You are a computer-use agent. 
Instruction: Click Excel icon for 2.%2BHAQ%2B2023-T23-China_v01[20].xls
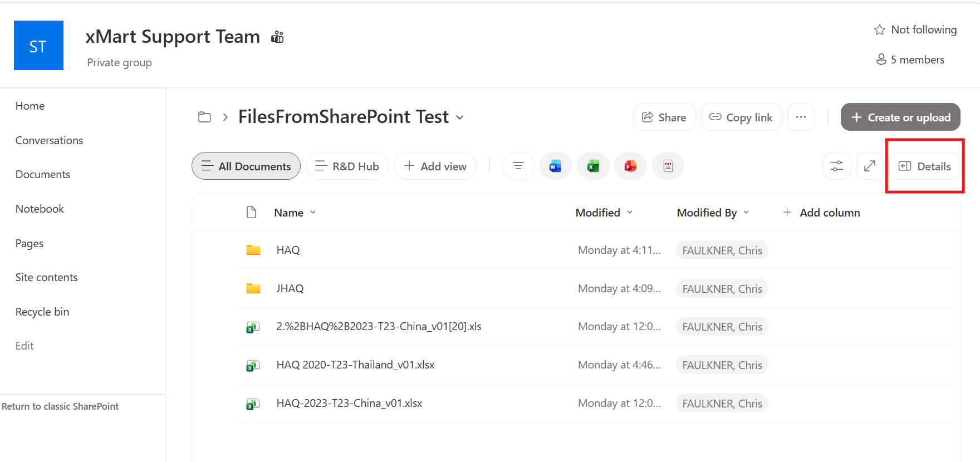(253, 327)
